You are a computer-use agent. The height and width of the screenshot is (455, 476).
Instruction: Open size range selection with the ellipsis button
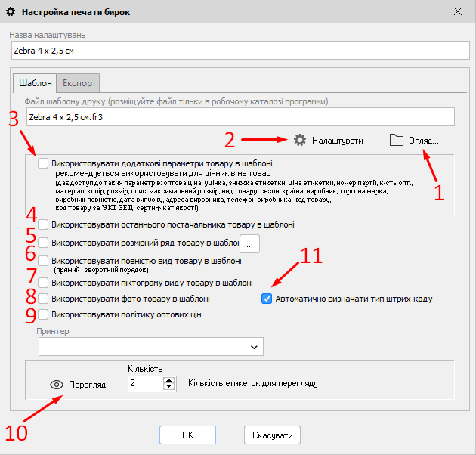249,243
